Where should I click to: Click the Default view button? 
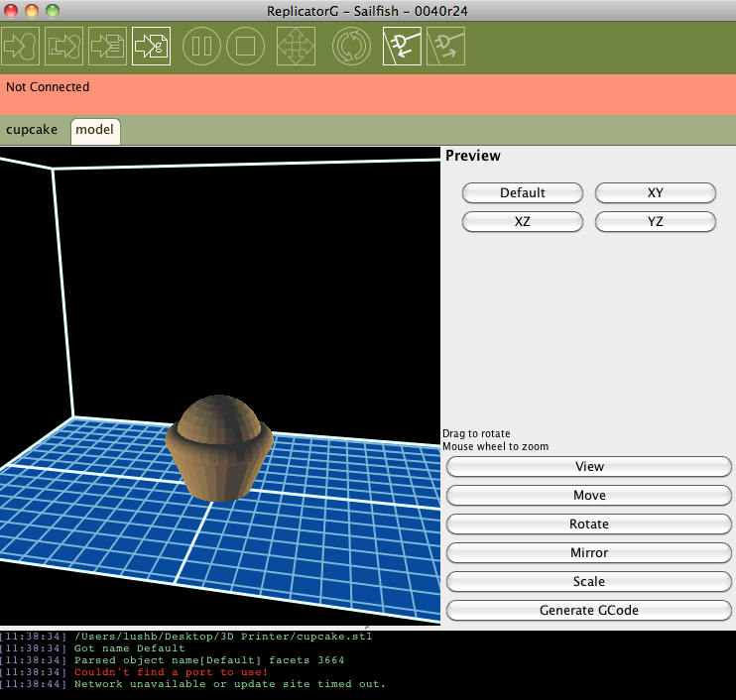523,192
